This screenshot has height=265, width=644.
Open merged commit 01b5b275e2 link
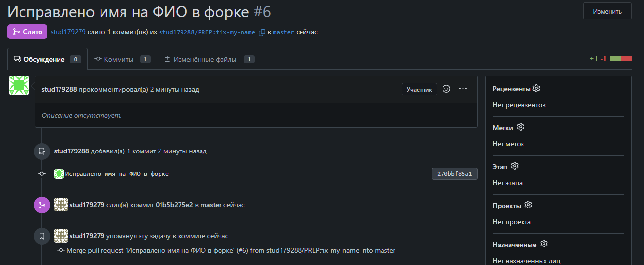click(174, 205)
